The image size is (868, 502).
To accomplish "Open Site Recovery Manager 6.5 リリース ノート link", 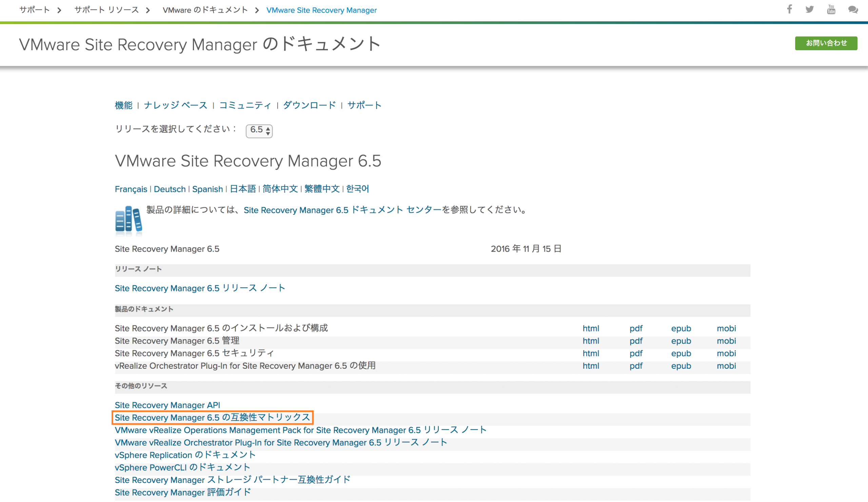I will 200,288.
